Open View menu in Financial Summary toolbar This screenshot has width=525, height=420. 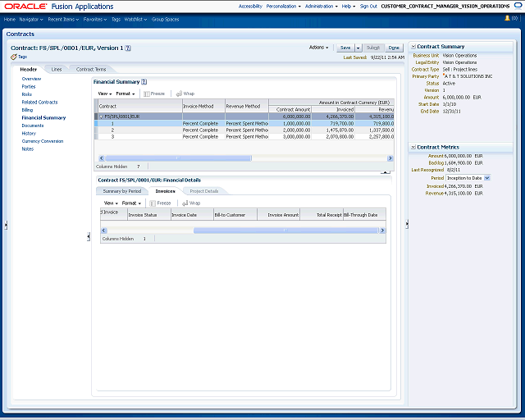click(105, 94)
